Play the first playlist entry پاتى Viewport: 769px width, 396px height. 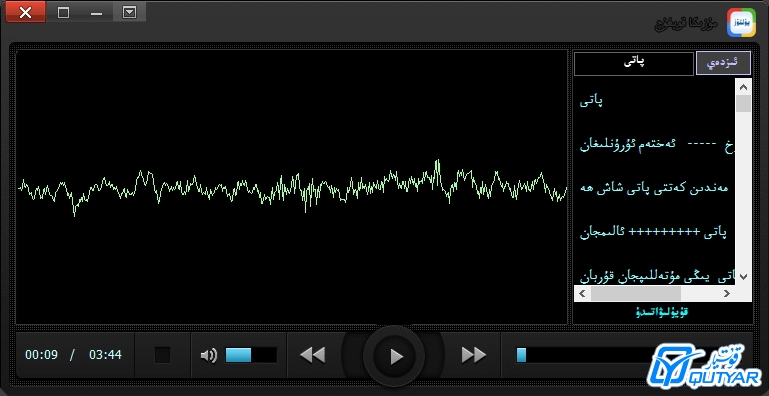coord(591,102)
